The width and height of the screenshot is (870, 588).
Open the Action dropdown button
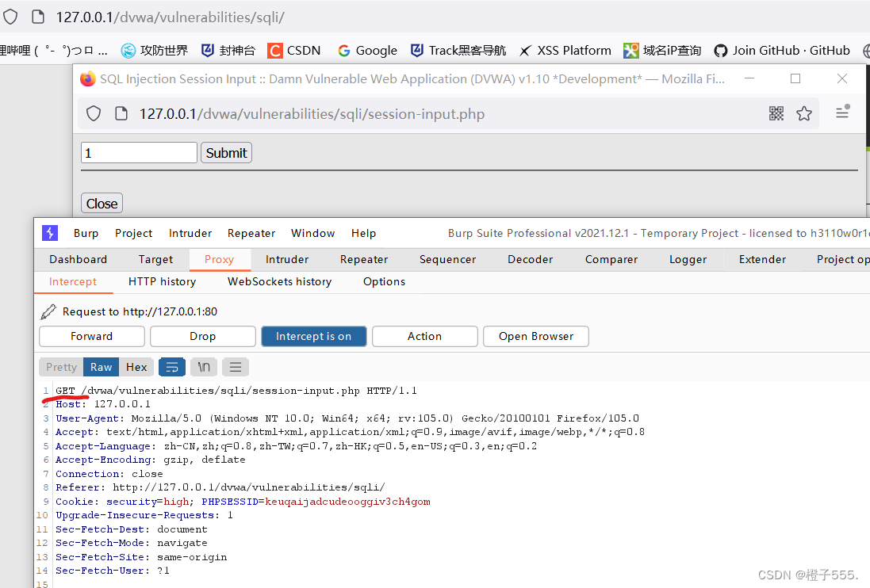(x=424, y=336)
